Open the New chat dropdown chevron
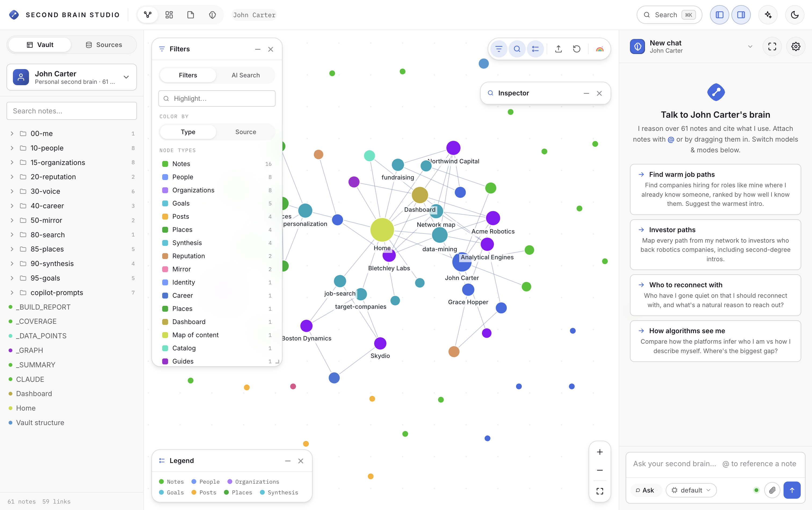The image size is (812, 510). pyautogui.click(x=750, y=46)
